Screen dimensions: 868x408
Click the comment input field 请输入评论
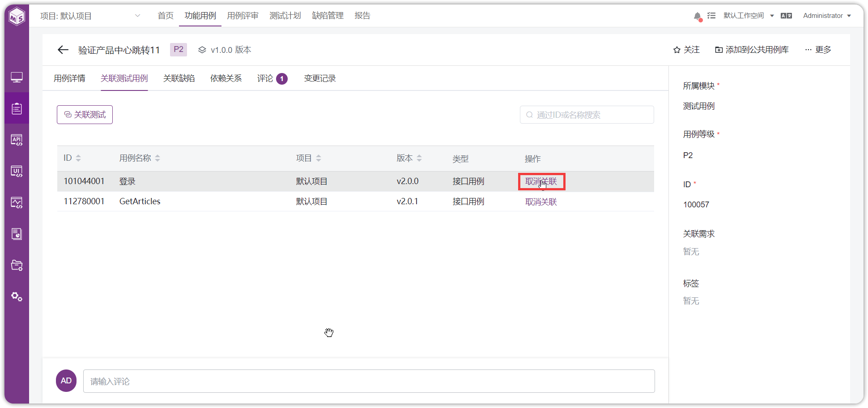coord(369,381)
